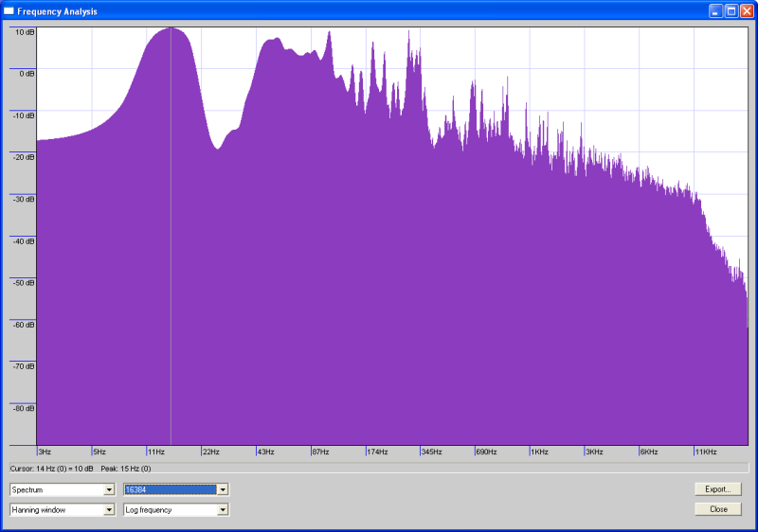Expand the 16384 size dropdown
The width and height of the screenshot is (758, 532).
(x=223, y=489)
